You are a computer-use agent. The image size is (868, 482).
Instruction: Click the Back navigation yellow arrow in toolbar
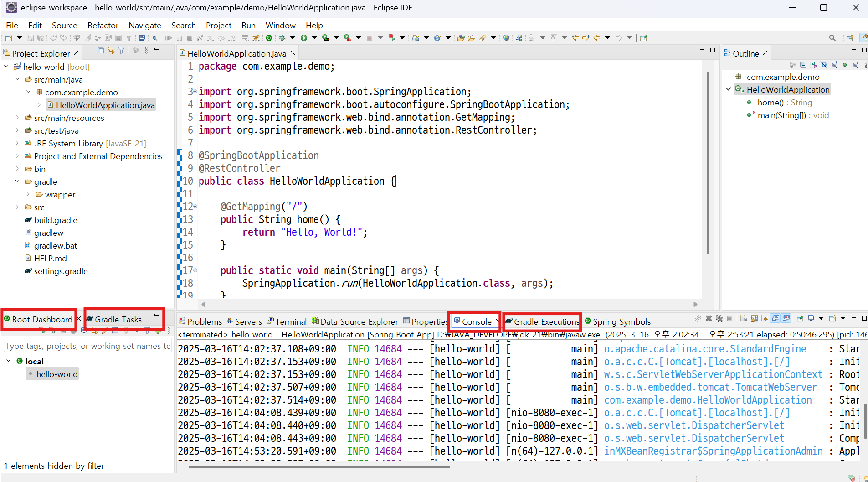click(x=597, y=38)
